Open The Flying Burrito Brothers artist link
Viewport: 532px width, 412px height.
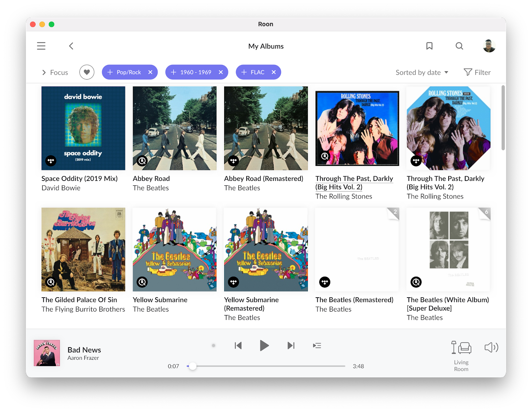pyautogui.click(x=83, y=309)
